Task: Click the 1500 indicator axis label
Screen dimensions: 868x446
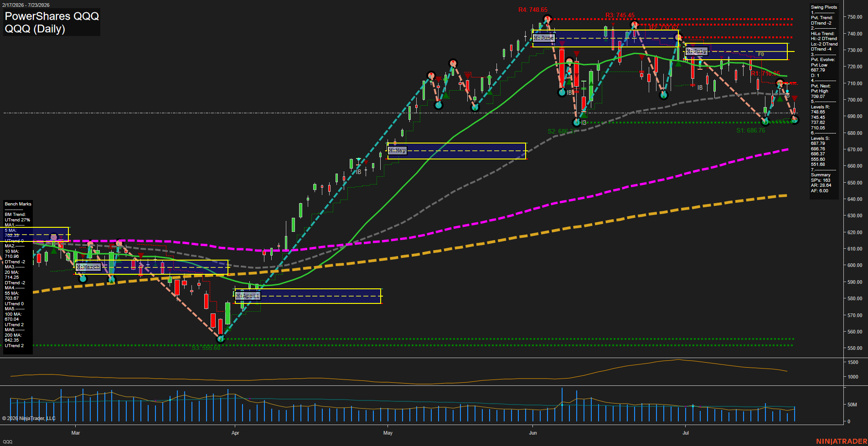Action: [x=853, y=362]
